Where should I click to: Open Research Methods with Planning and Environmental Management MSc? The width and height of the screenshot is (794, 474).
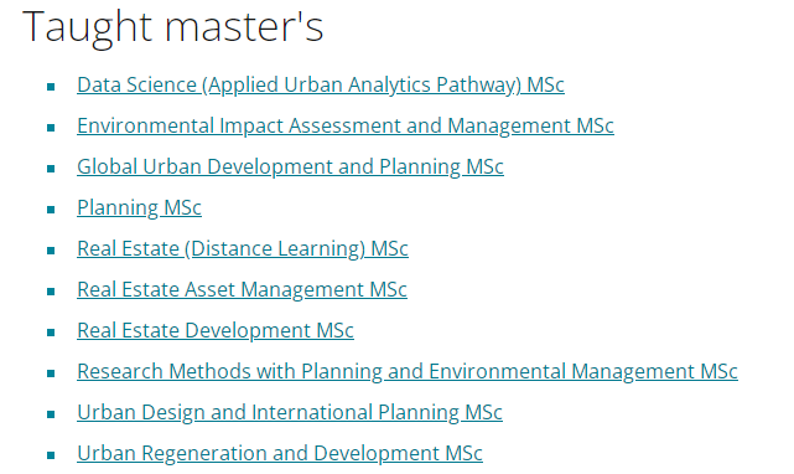407,372
